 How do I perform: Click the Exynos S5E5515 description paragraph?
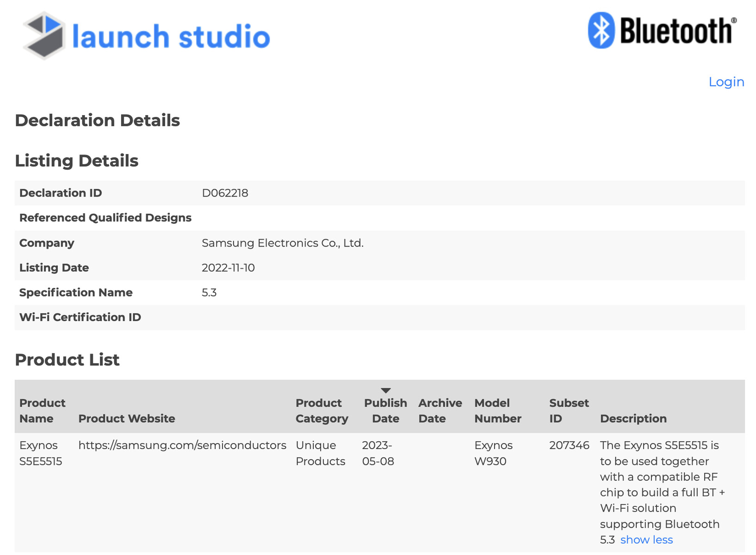(x=662, y=493)
